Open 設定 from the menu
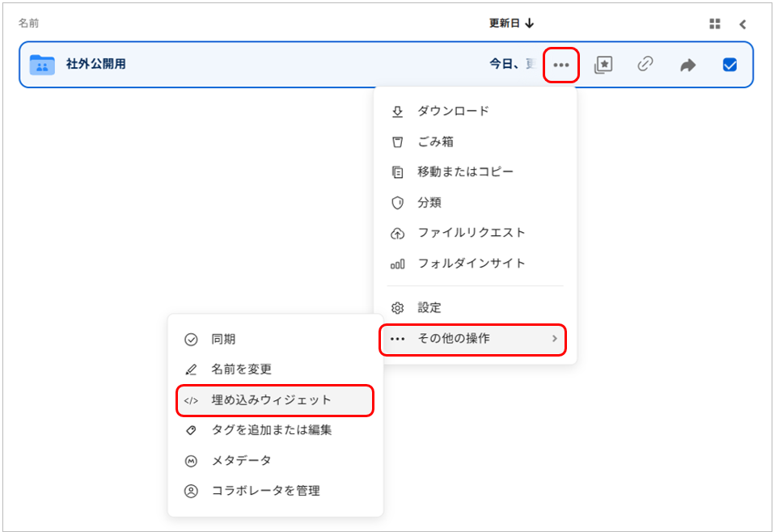 [x=429, y=308]
